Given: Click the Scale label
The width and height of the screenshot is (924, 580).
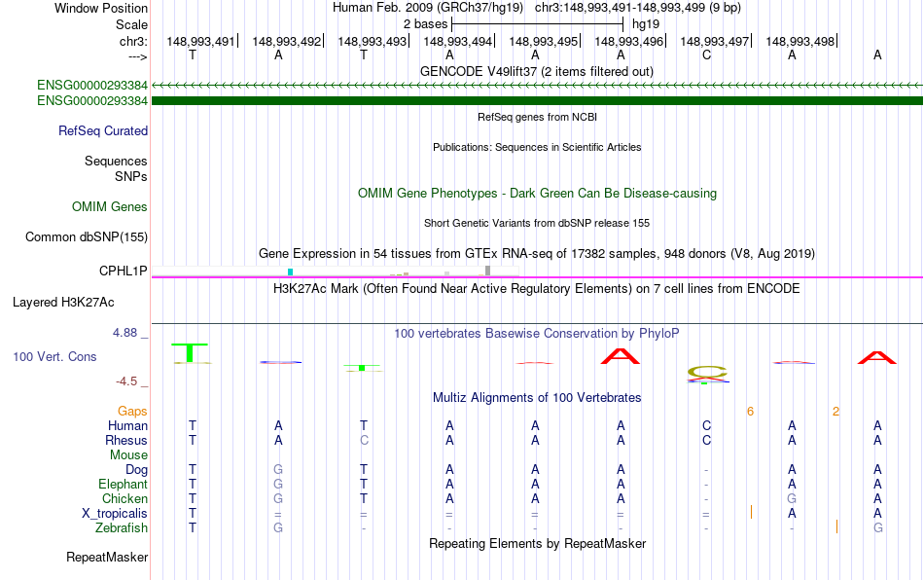Looking at the screenshot, I should click(x=131, y=24).
